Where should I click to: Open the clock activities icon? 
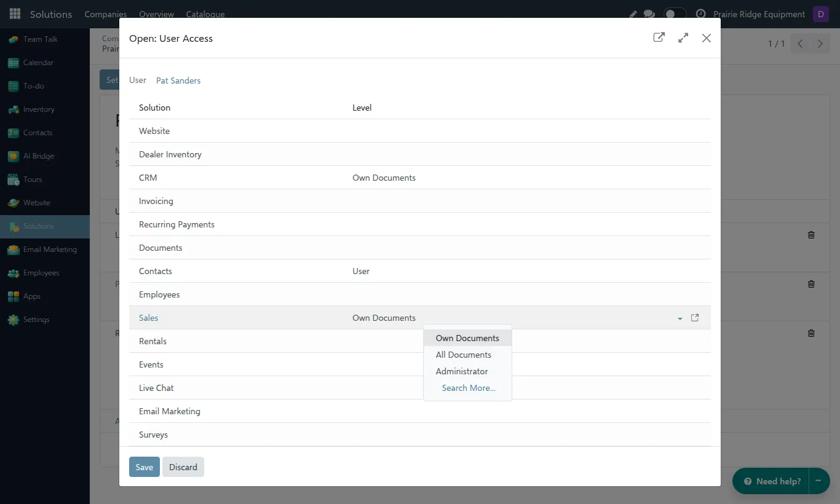[x=700, y=14]
